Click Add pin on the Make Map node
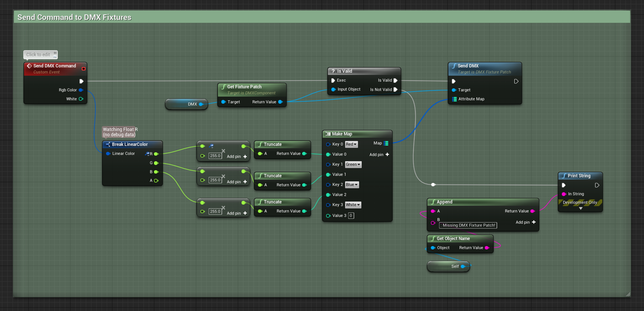This screenshot has height=311, width=644. click(x=379, y=155)
